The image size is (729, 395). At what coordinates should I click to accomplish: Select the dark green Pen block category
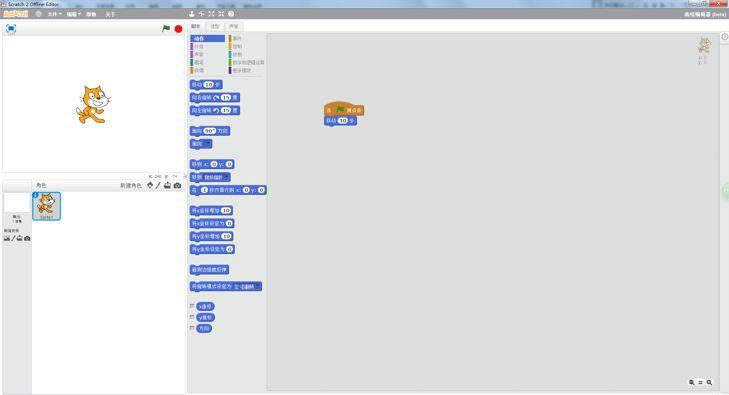tap(207, 62)
